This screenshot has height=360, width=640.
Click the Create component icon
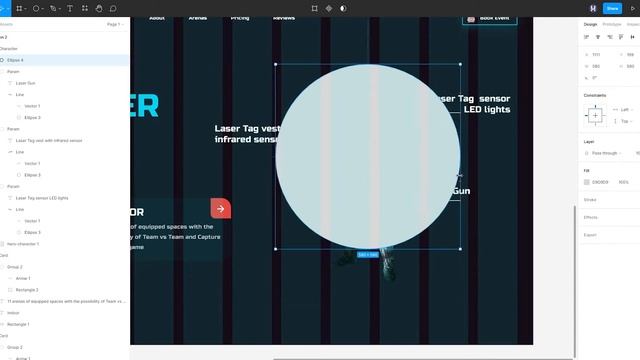pyautogui.click(x=329, y=8)
